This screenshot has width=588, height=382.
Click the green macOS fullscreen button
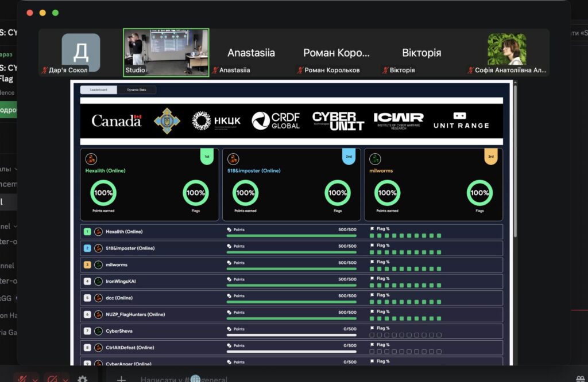tap(56, 13)
